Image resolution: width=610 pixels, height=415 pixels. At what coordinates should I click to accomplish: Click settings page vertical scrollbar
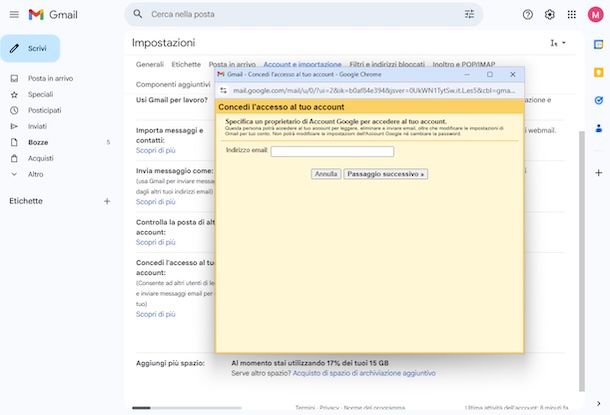pos(582,261)
